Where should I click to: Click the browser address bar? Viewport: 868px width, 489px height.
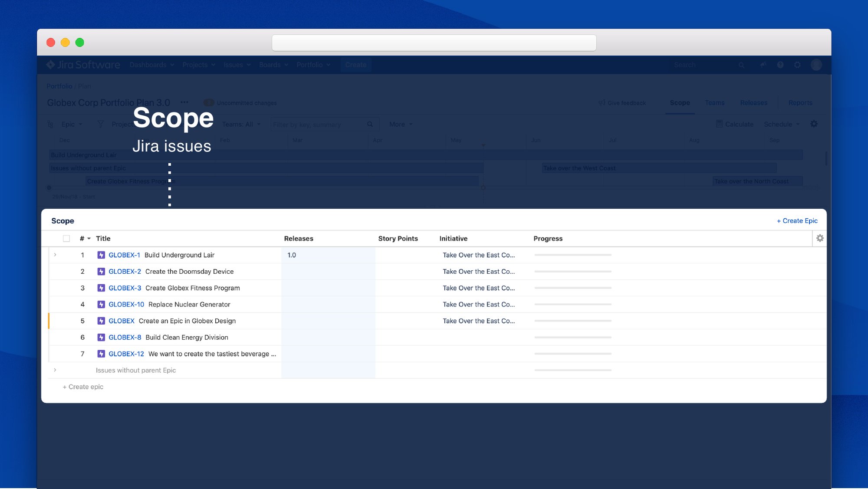point(434,43)
